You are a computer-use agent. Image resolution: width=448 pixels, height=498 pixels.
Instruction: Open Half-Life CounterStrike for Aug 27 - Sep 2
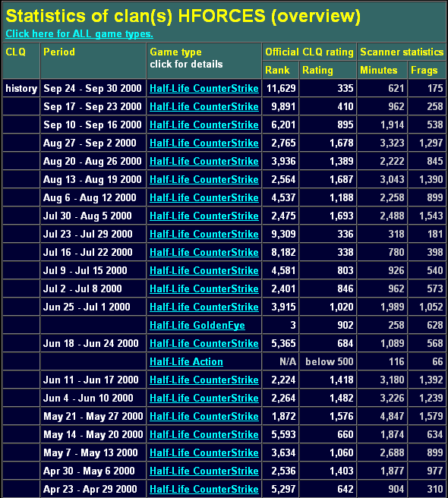pyautogui.click(x=204, y=143)
